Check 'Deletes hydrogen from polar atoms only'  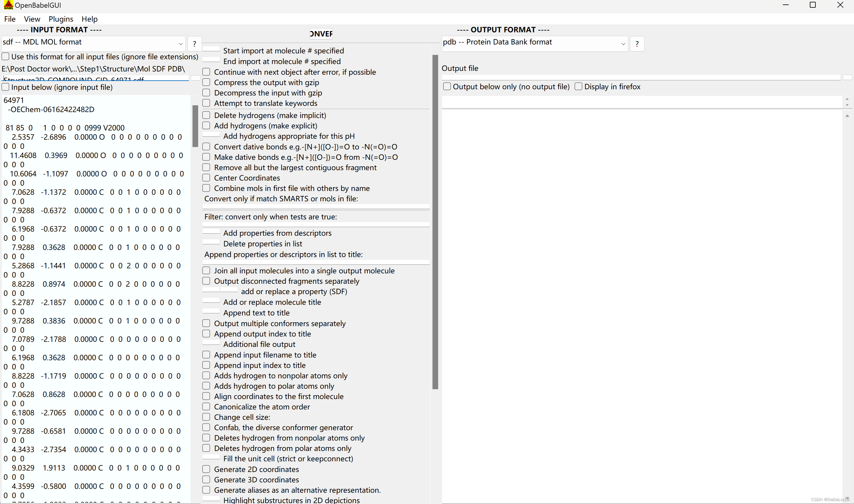pyautogui.click(x=206, y=448)
